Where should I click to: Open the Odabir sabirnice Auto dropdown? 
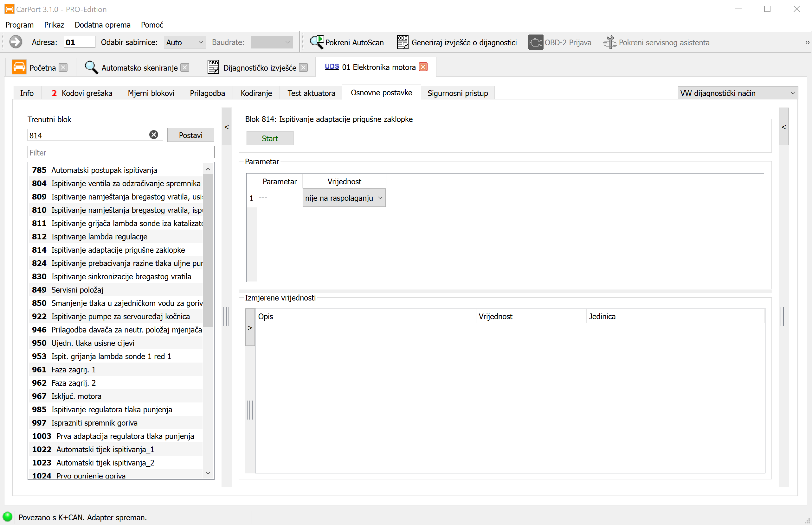point(184,42)
